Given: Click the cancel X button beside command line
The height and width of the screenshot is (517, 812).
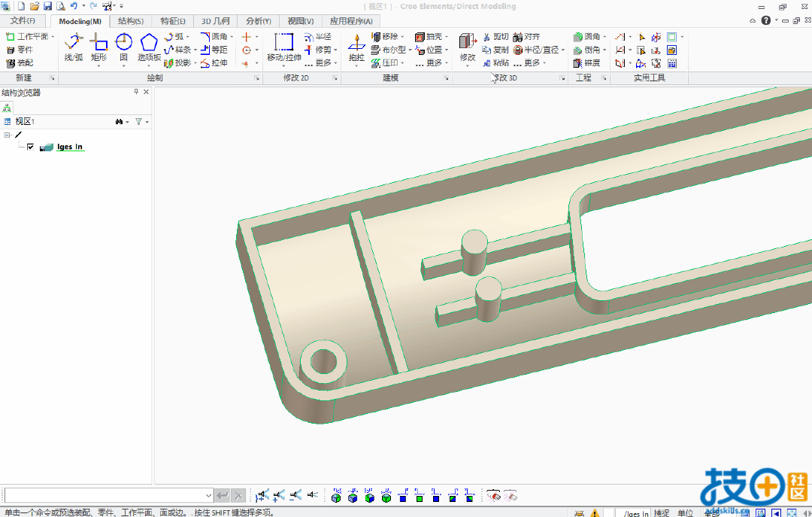Looking at the screenshot, I should 238,496.
